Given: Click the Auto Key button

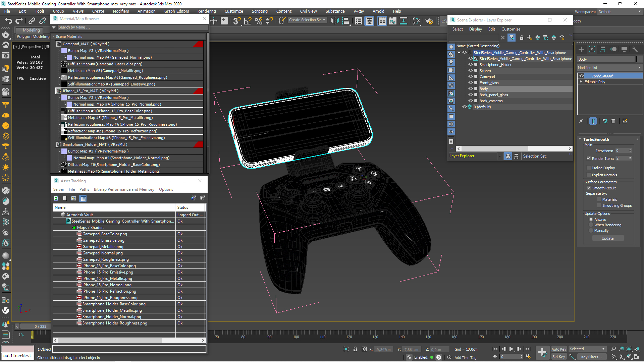Looking at the screenshot, I should (x=559, y=349).
